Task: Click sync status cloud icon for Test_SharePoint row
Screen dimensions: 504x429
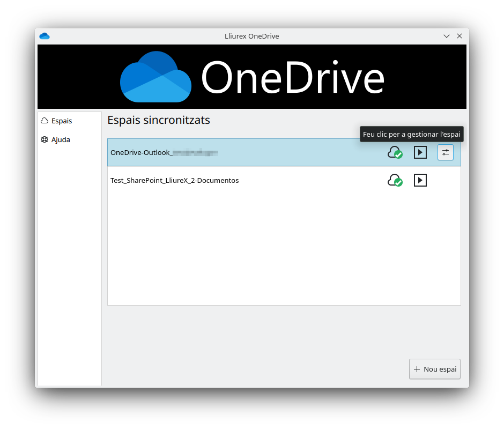Action: (x=395, y=180)
